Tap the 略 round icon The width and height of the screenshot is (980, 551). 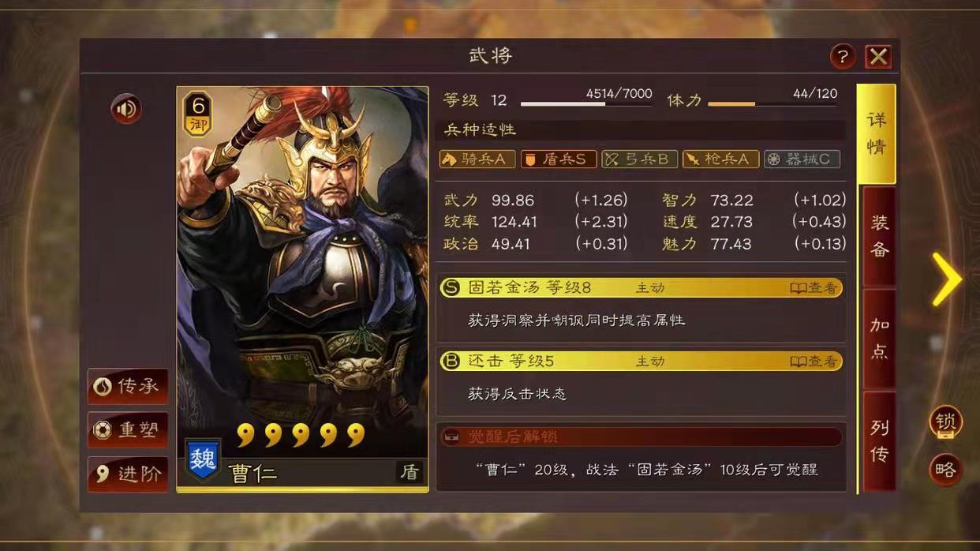pyautogui.click(x=945, y=470)
